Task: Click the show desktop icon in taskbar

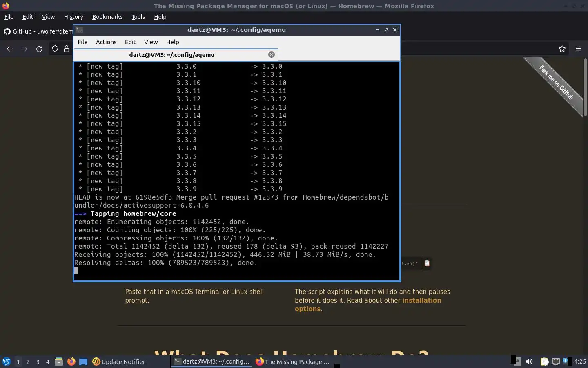Action: pyautogui.click(x=83, y=361)
